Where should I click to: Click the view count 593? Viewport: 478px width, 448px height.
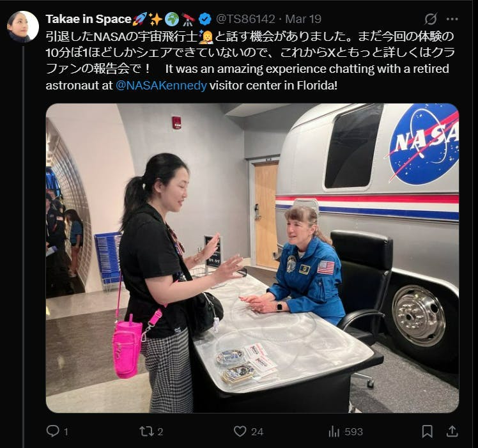pos(353,432)
